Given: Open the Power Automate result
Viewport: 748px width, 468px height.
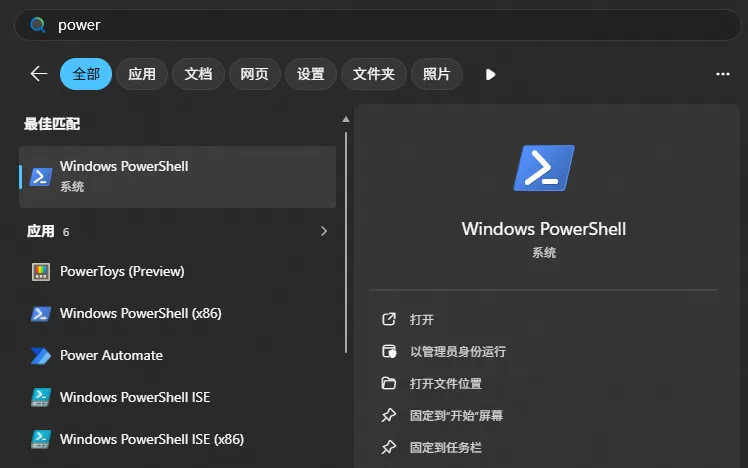Looking at the screenshot, I should point(177,355).
